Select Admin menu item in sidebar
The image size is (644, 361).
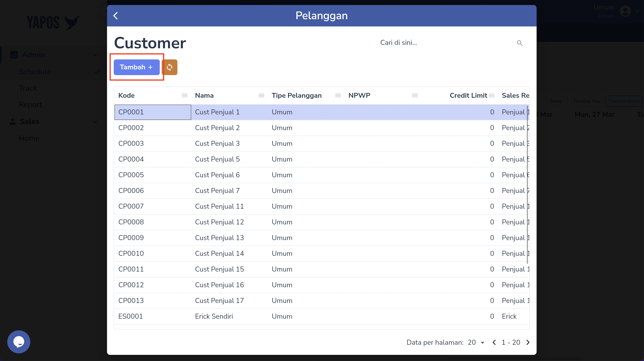pyautogui.click(x=33, y=55)
